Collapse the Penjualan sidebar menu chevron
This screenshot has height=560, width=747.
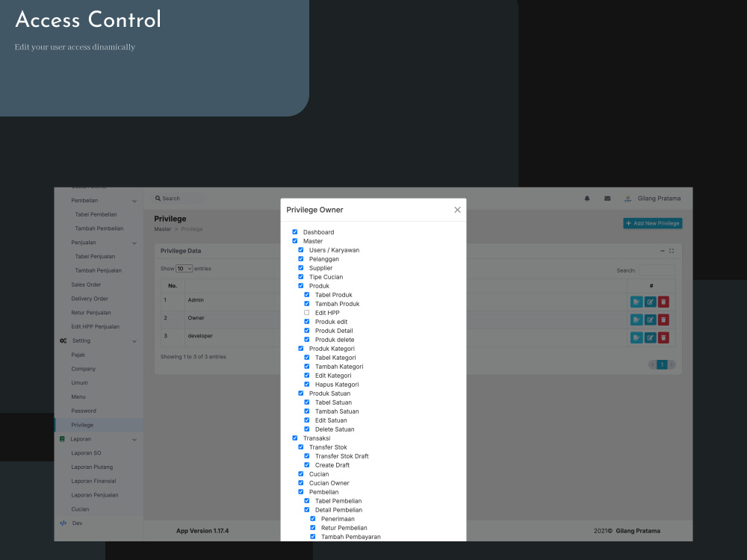click(x=134, y=243)
